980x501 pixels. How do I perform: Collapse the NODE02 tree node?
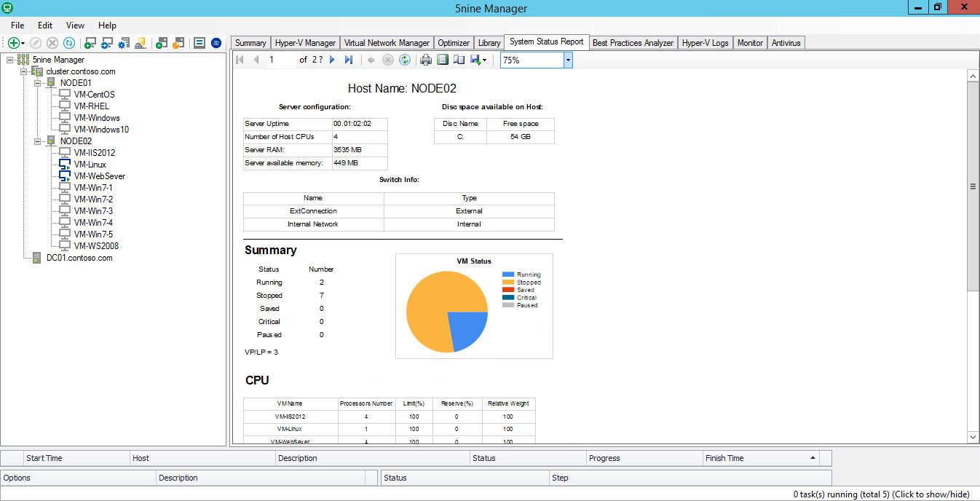pos(38,141)
